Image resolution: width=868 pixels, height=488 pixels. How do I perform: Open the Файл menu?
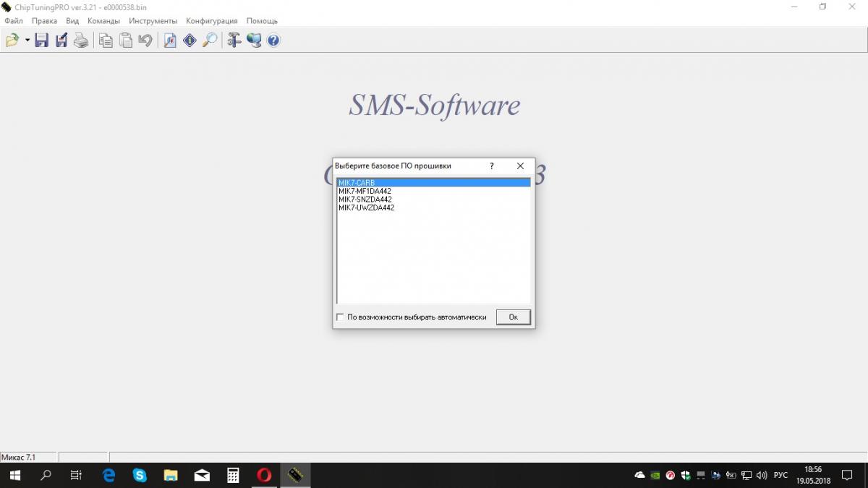13,21
